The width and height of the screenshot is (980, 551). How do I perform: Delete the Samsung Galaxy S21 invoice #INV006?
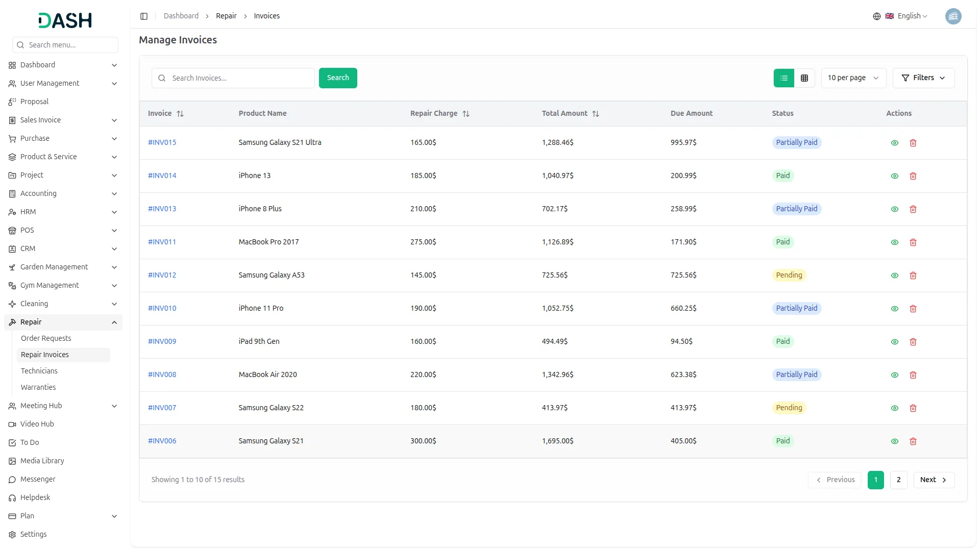(913, 441)
